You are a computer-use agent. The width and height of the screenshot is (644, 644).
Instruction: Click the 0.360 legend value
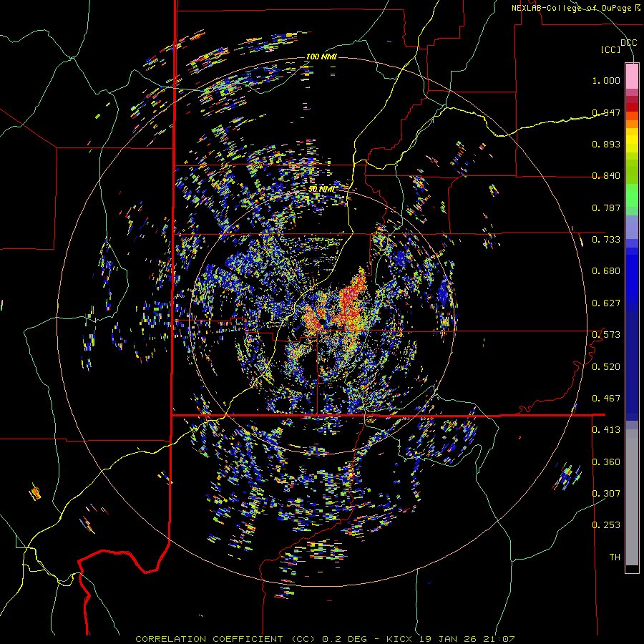(x=606, y=462)
